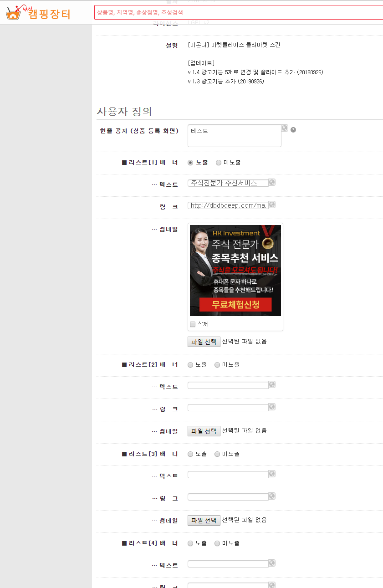Select 미노출 for 리스트[1] 배너
383x588 pixels.
point(219,163)
